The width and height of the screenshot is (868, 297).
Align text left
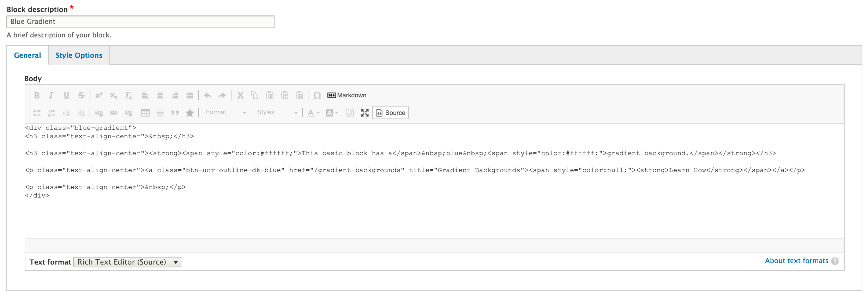145,95
